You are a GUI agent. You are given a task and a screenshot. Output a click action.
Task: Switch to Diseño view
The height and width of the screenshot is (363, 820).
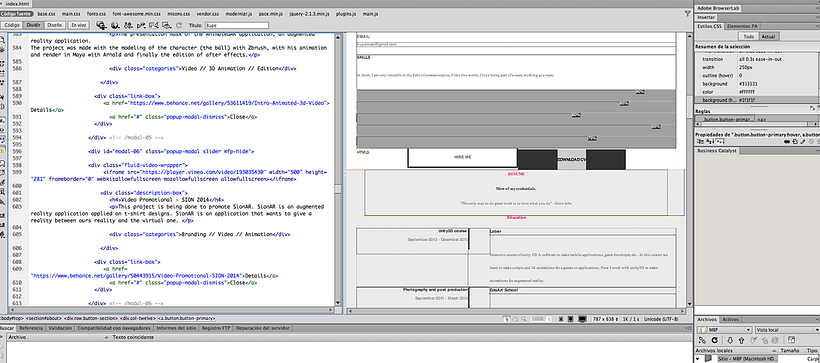[54, 25]
